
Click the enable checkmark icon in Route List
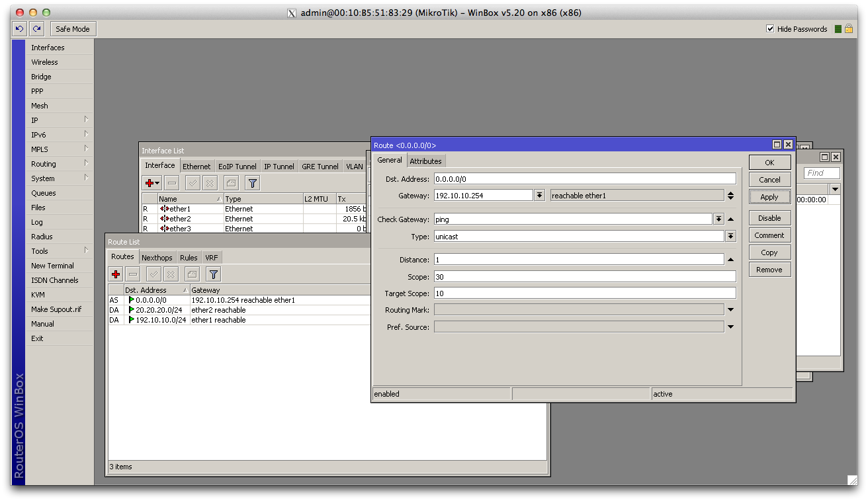153,274
